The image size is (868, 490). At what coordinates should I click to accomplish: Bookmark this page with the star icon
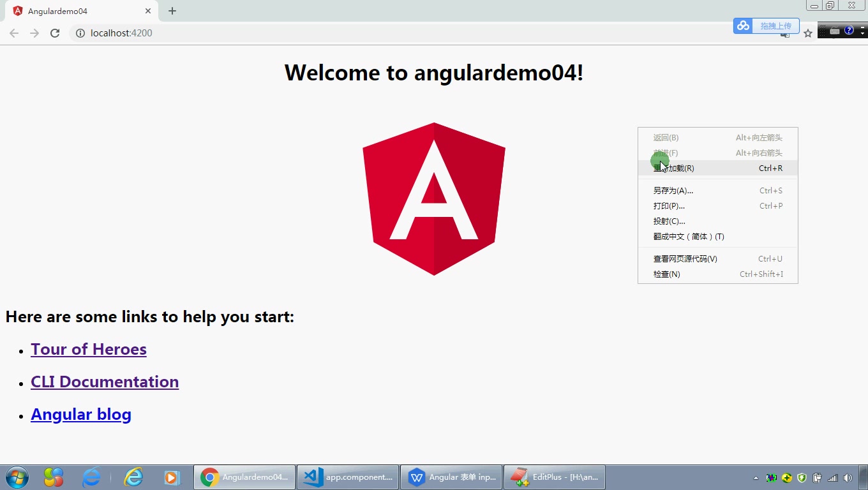808,33
